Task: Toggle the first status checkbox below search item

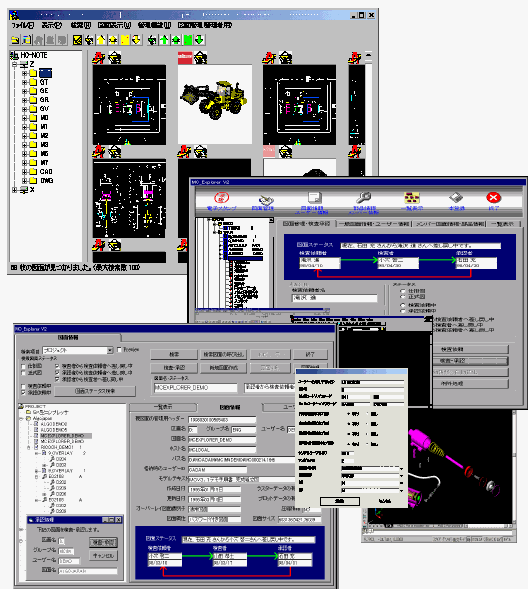Action: click(x=23, y=366)
